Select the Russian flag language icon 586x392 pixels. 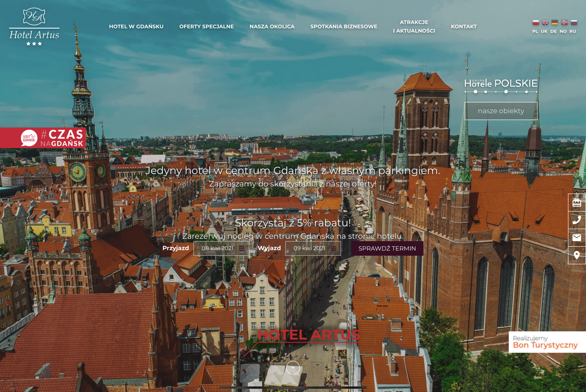(574, 22)
